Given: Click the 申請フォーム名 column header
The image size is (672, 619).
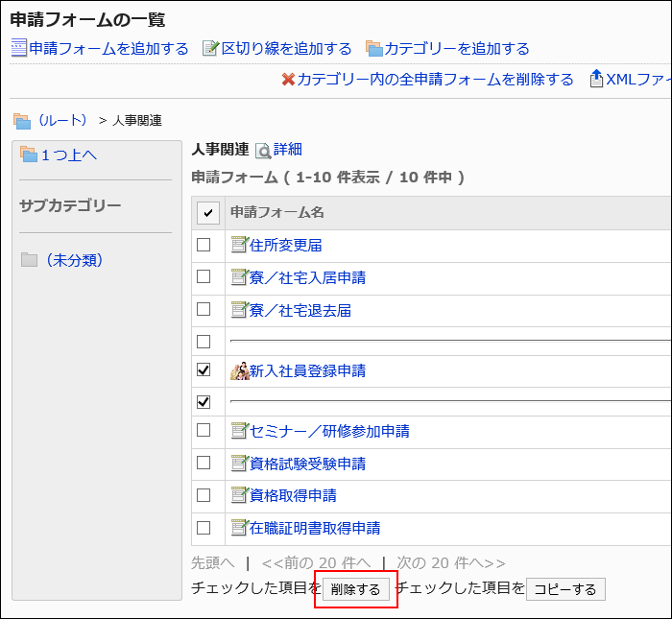Looking at the screenshot, I should [277, 212].
